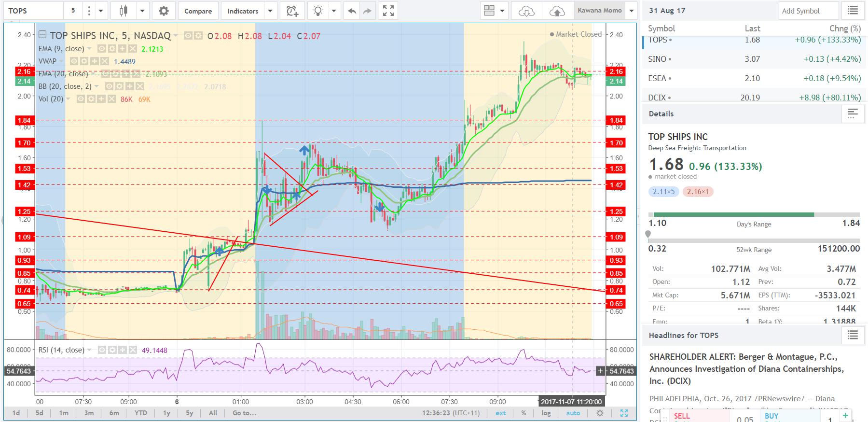Remove the BB (20, close, 2) indicator

(x=140, y=86)
